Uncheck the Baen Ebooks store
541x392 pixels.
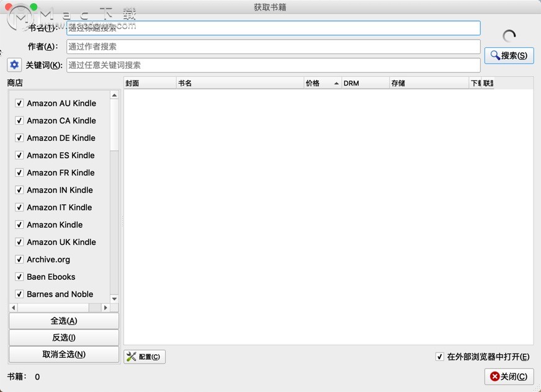(19, 277)
